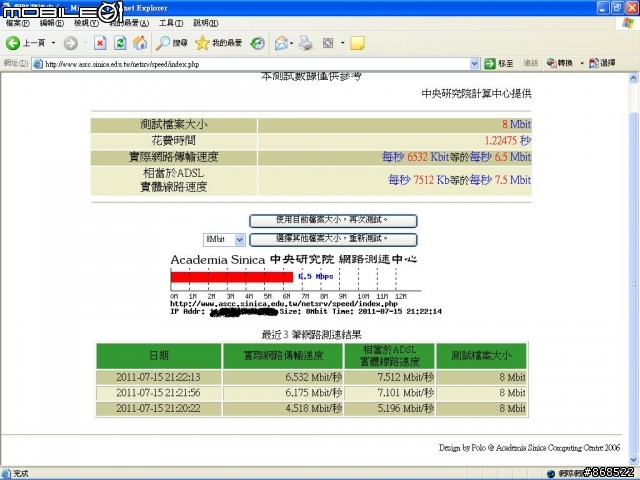Print the page with printer icon
The width and height of the screenshot is (640, 480).
pos(305,43)
